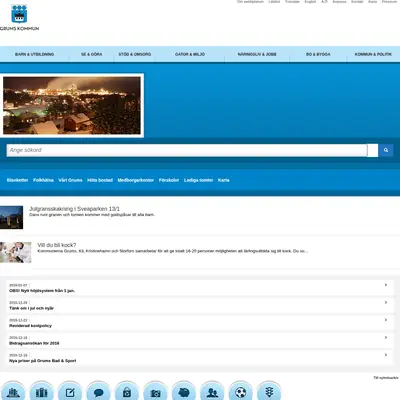Open the Stöd & Omsorg menu
Viewport: 400px width, 400px height.
(x=135, y=54)
